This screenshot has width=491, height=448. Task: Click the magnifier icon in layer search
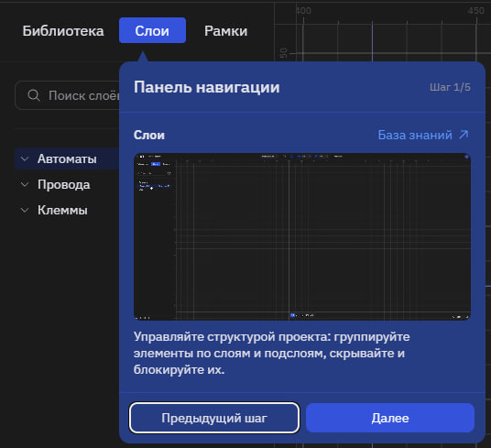click(34, 95)
